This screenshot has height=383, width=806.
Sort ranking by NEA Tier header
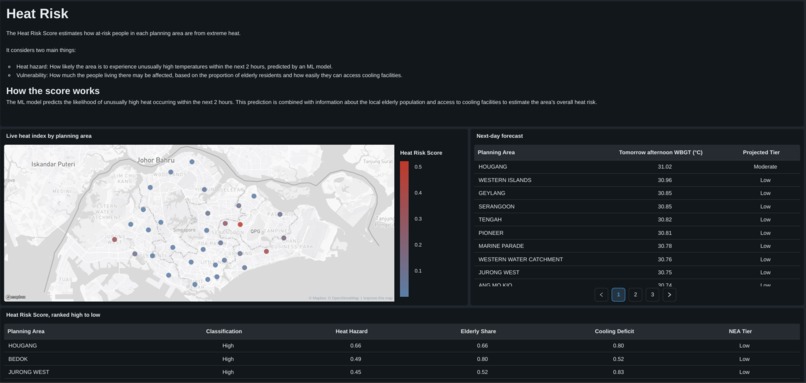tap(740, 332)
